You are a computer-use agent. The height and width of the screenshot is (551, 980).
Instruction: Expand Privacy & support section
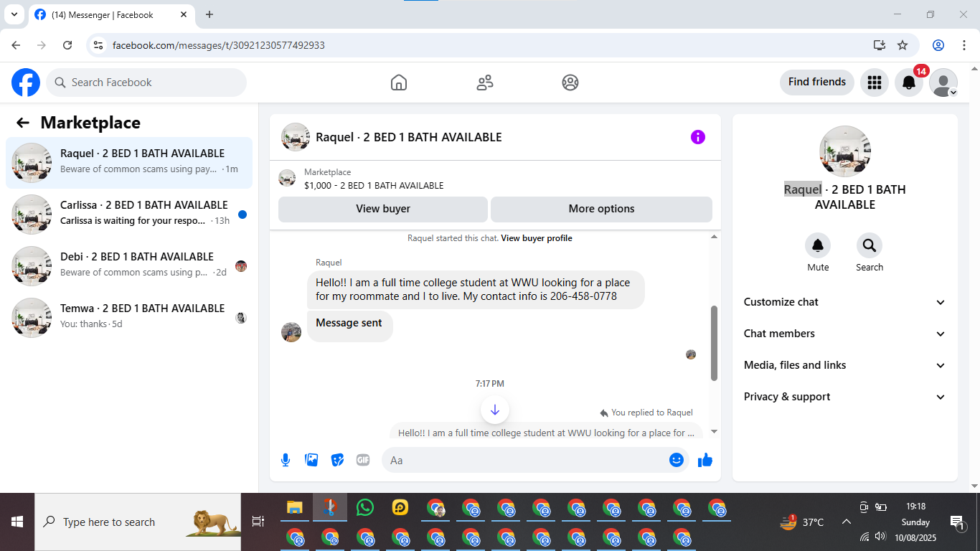(845, 397)
